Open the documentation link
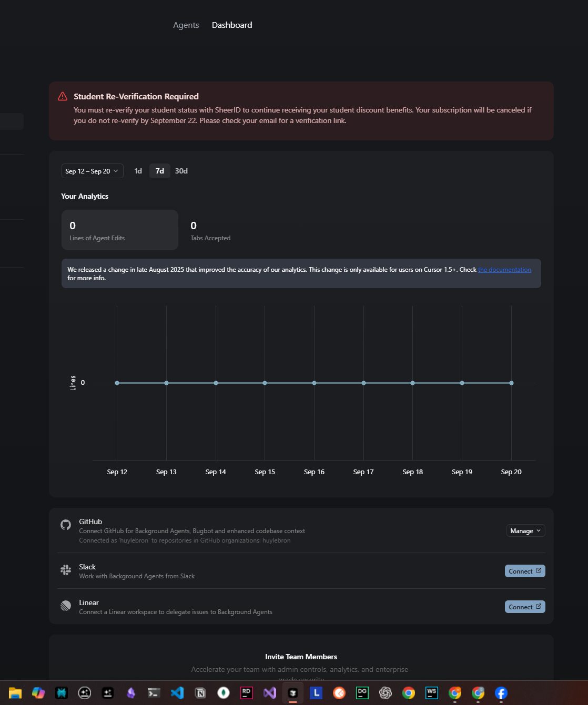This screenshot has width=588, height=705. [x=504, y=270]
